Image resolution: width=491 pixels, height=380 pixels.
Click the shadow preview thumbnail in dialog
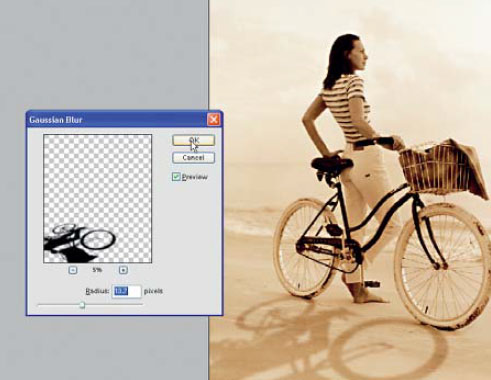coord(98,199)
